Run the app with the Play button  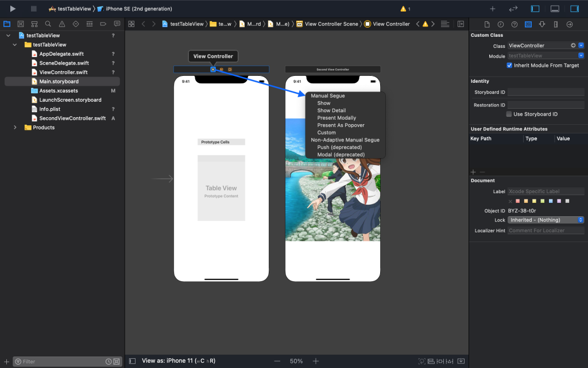tap(13, 9)
